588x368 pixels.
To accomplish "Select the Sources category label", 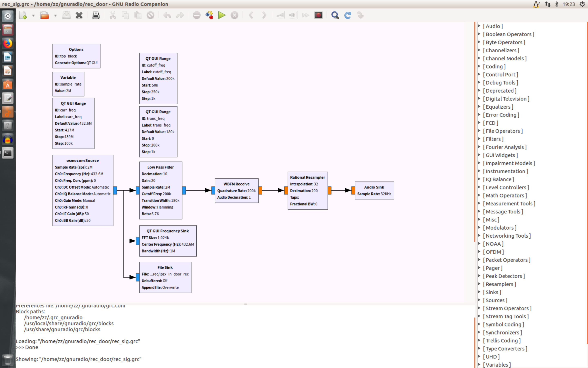I will click(x=495, y=300).
